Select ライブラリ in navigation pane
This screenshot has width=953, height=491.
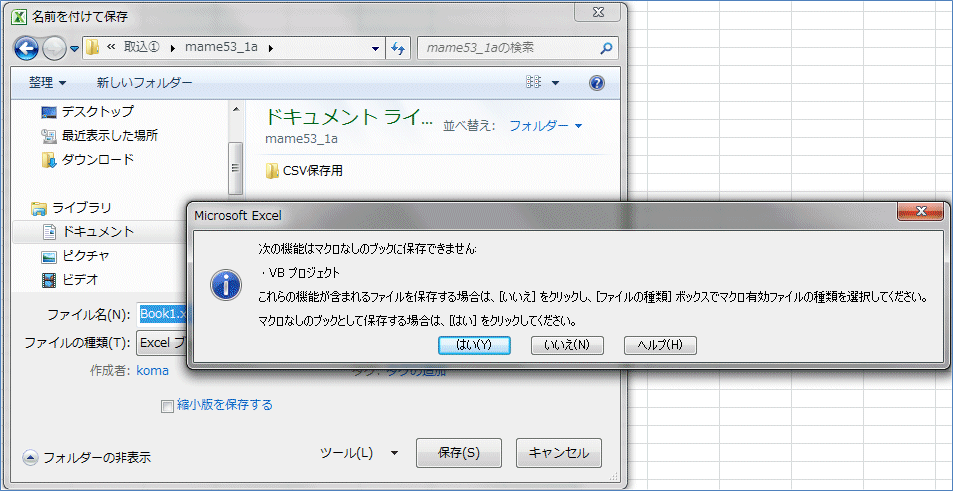[72, 208]
